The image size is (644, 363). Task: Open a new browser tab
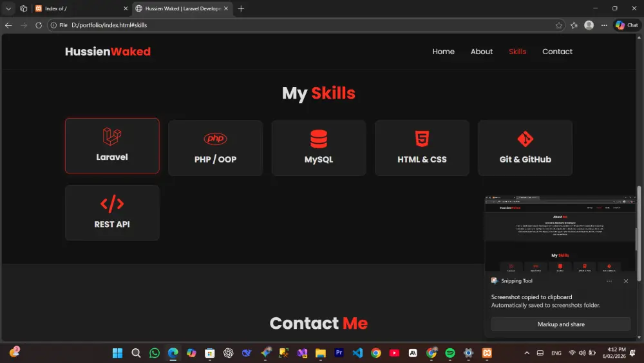(x=241, y=8)
